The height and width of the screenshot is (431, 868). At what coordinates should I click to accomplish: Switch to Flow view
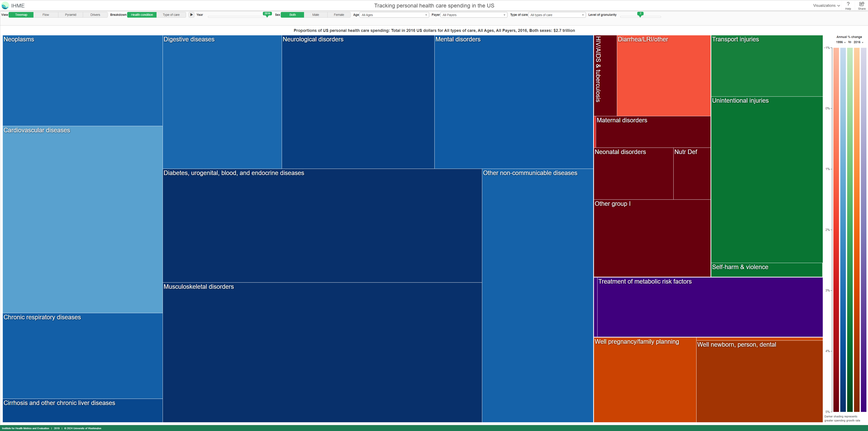46,15
